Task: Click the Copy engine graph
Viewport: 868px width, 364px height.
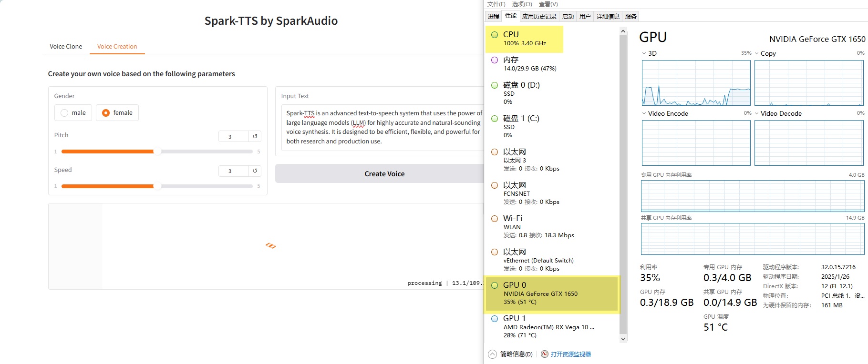Action: (809, 83)
